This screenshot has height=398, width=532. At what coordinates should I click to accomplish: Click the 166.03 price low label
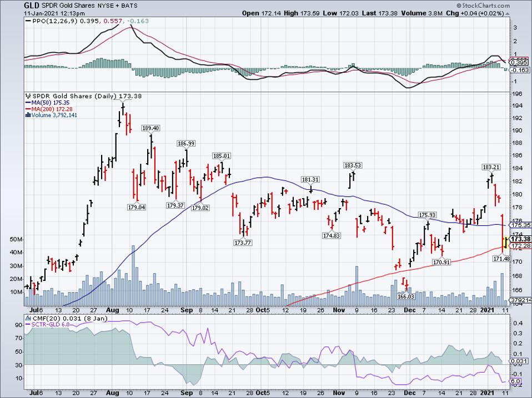pos(406,296)
